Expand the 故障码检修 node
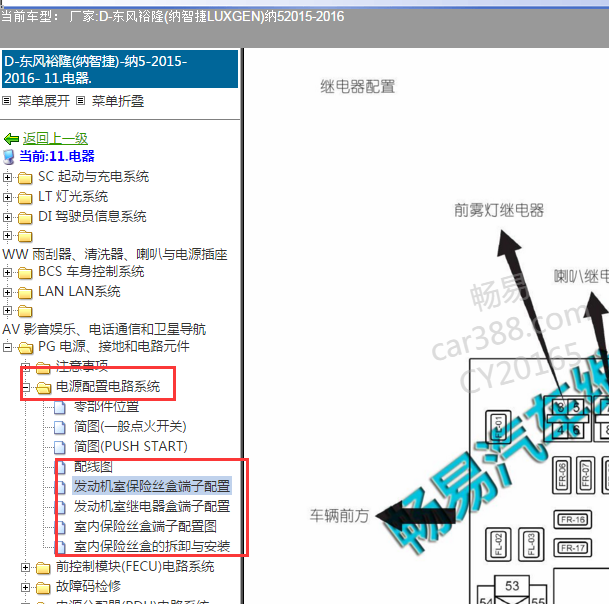 click(x=25, y=587)
